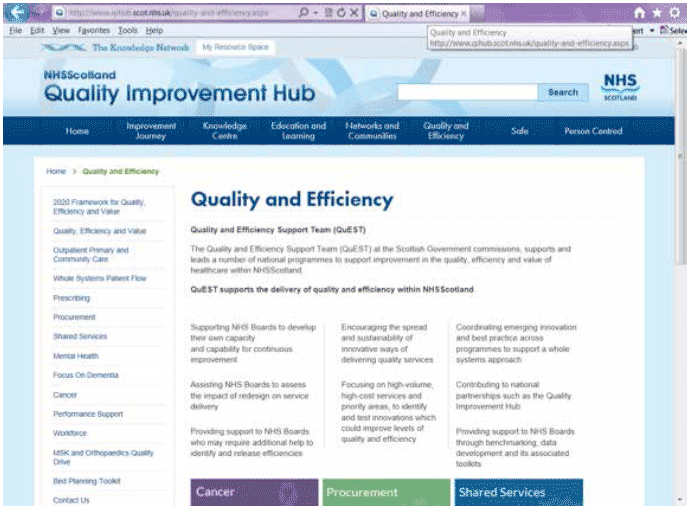Go to Home in the navigation bar

click(77, 131)
